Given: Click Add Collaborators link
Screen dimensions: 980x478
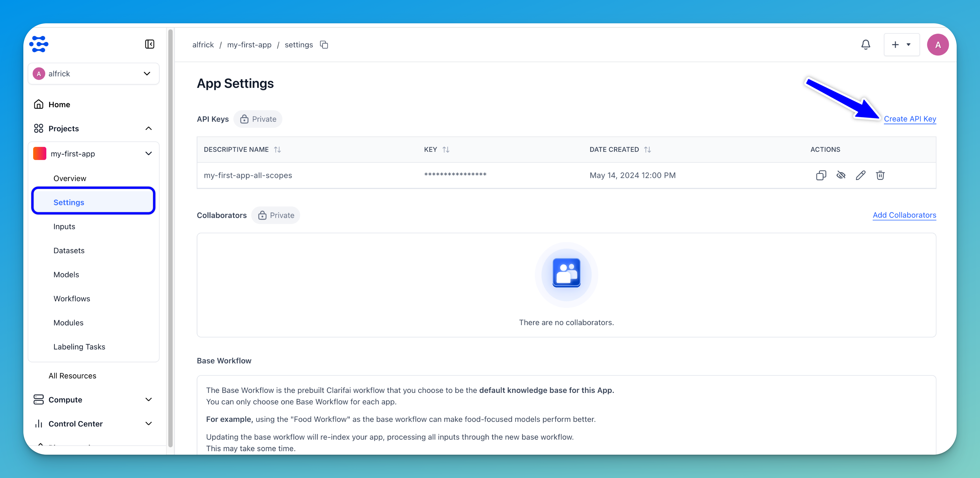Looking at the screenshot, I should tap(904, 215).
